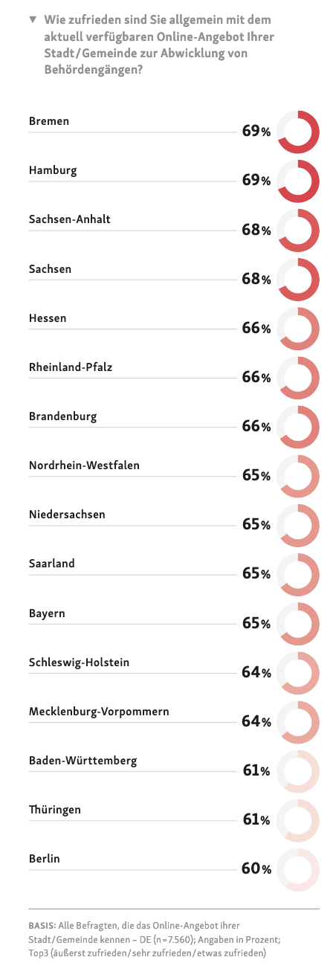
Task: Click the Bayern donut chart
Action: (298, 622)
